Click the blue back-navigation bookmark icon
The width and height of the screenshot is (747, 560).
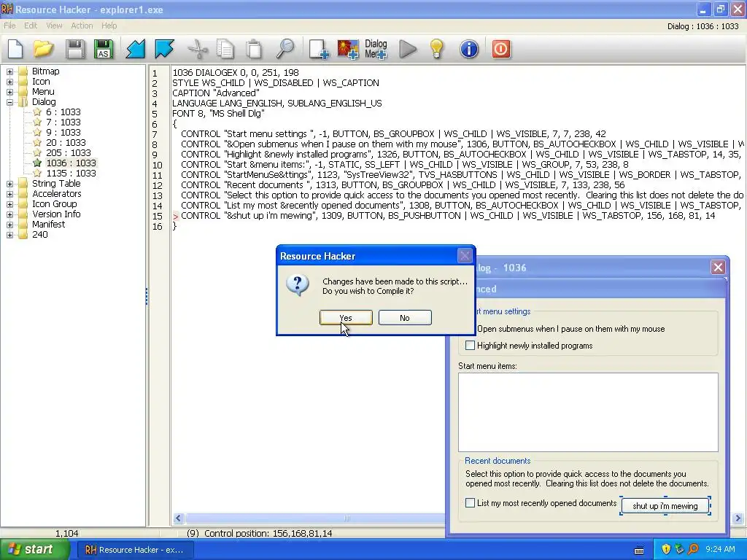pos(135,49)
